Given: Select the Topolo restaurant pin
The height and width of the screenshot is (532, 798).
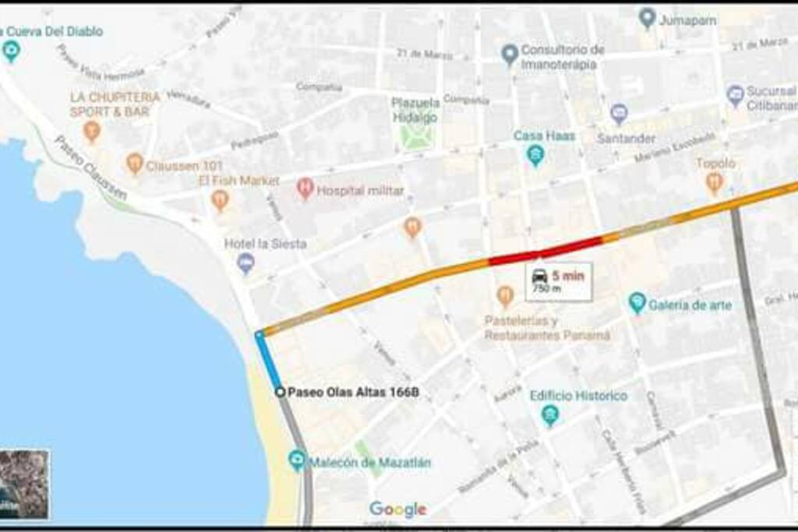Looking at the screenshot, I should (x=714, y=183).
